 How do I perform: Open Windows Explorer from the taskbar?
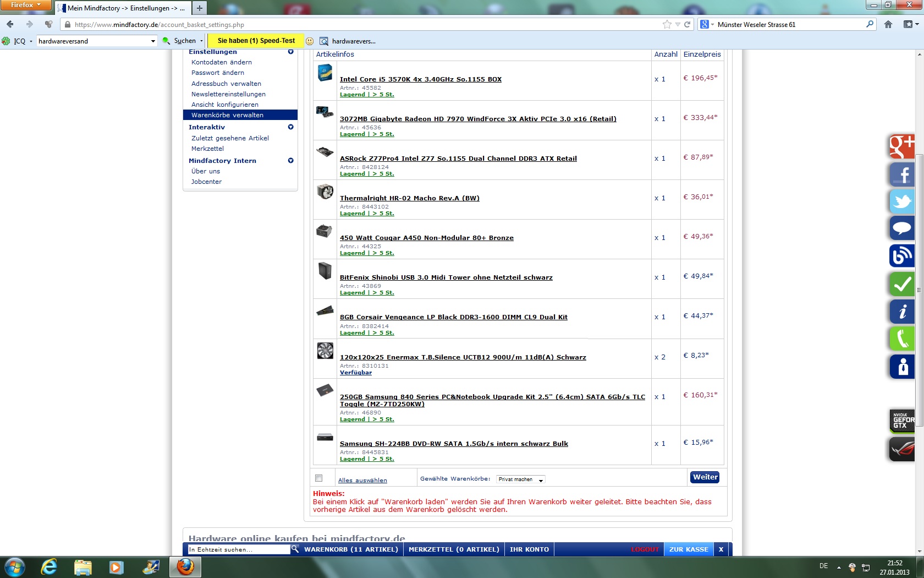[82, 567]
